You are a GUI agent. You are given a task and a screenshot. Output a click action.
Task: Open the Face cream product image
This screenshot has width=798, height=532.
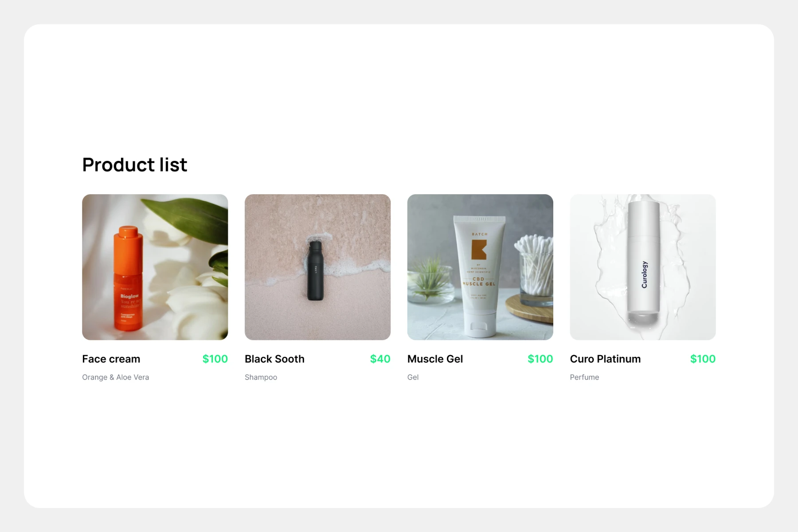(x=155, y=267)
